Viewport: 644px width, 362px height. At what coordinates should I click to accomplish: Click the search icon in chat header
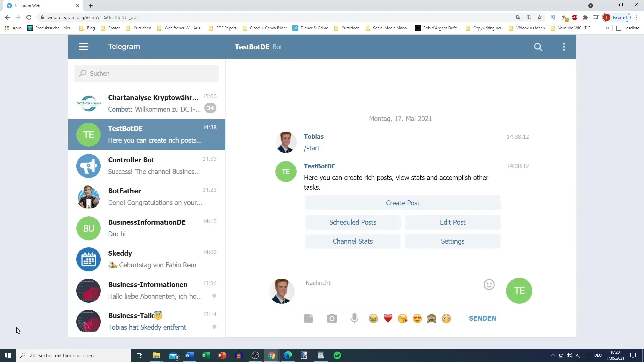tap(538, 46)
